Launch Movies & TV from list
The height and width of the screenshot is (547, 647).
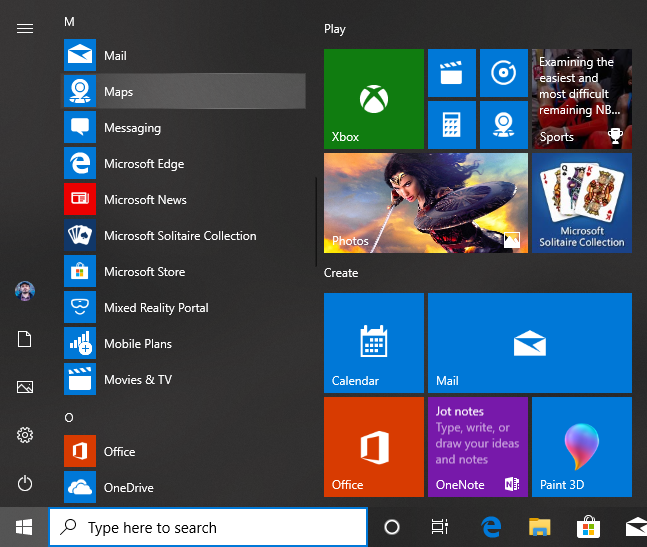pyautogui.click(x=184, y=379)
